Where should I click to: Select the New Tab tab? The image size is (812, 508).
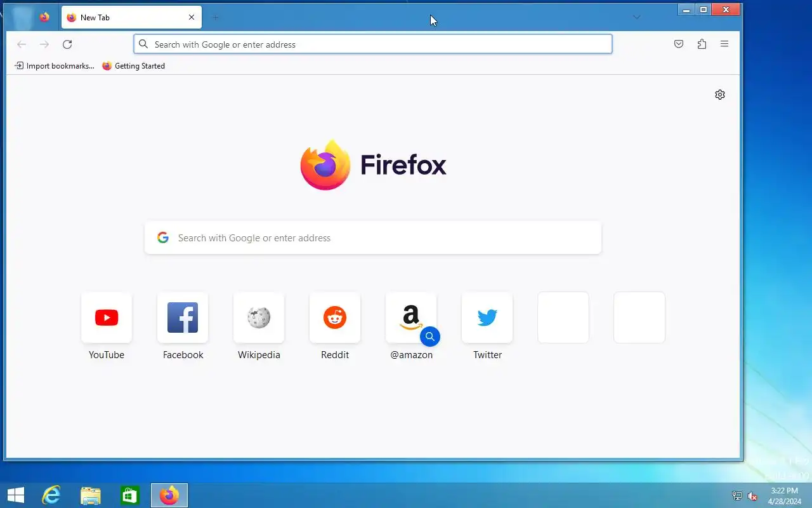131,17
